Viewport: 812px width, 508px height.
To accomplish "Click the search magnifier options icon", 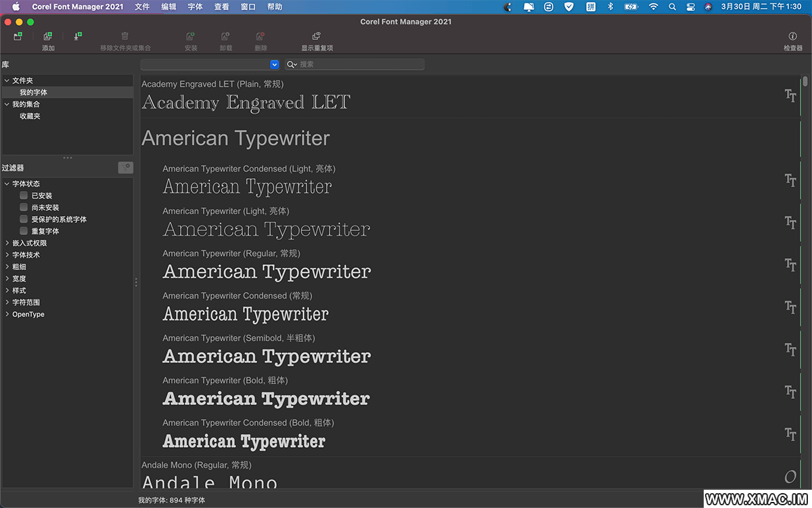I will (292, 64).
